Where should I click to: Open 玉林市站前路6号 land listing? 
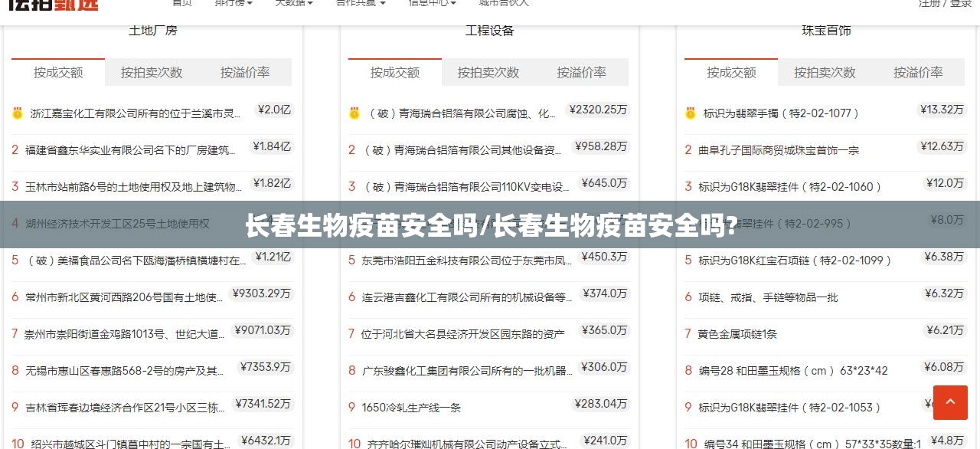click(134, 187)
